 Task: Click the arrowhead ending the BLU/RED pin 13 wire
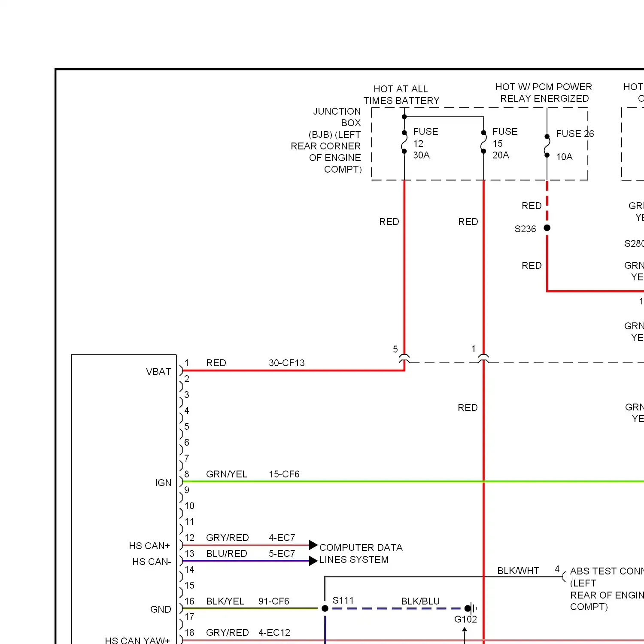click(x=313, y=561)
